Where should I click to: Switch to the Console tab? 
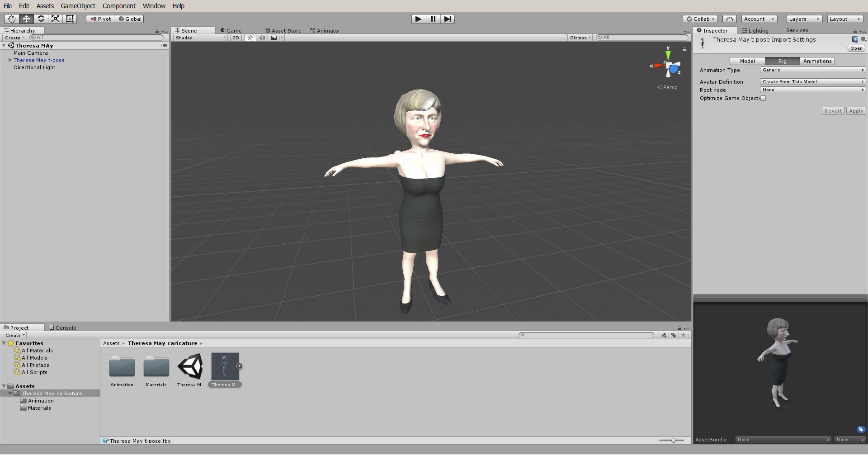pyautogui.click(x=63, y=327)
